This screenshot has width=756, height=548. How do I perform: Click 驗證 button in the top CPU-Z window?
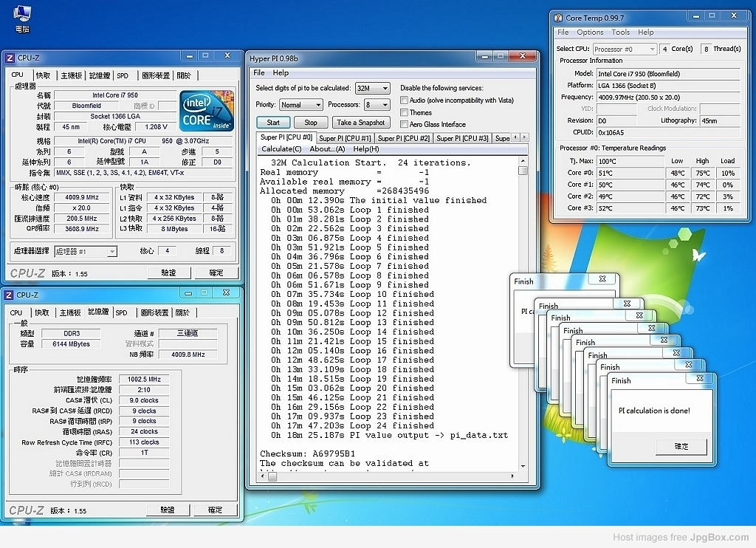pyautogui.click(x=168, y=273)
